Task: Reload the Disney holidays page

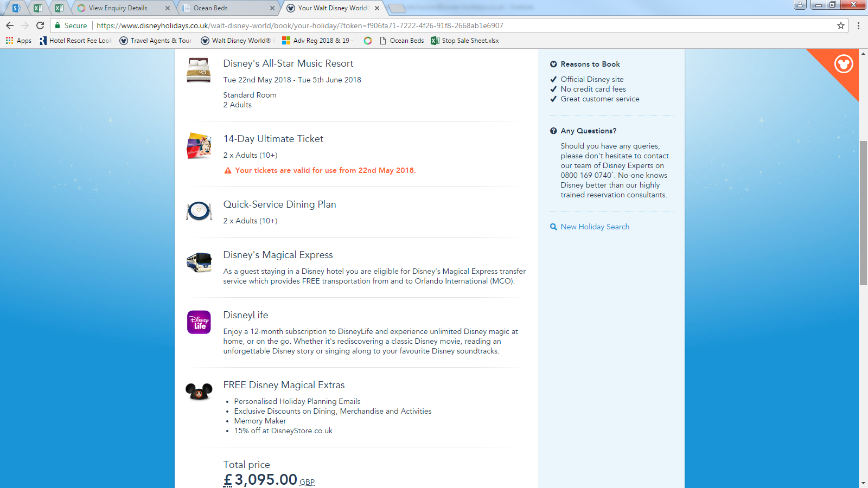Action: pos(40,25)
